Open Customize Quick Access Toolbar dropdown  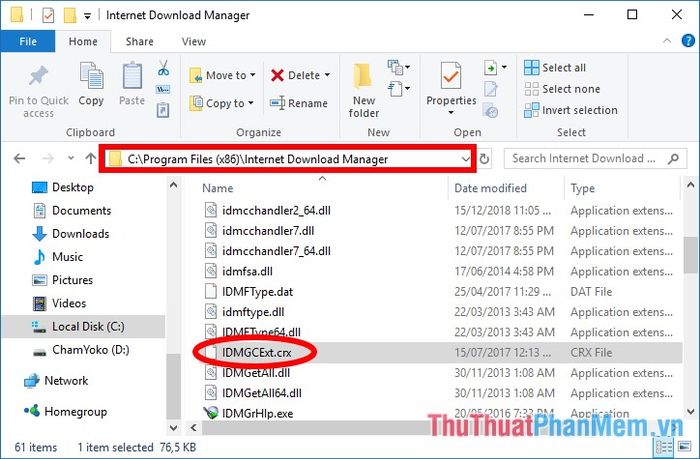88,16
